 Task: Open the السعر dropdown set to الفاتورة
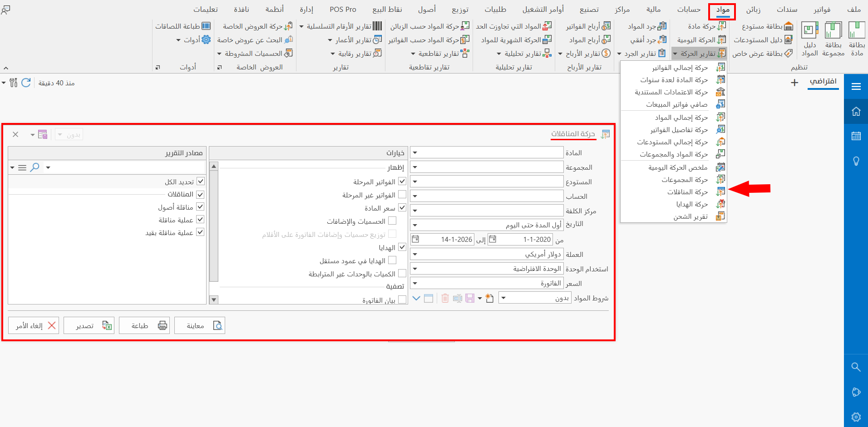point(414,283)
